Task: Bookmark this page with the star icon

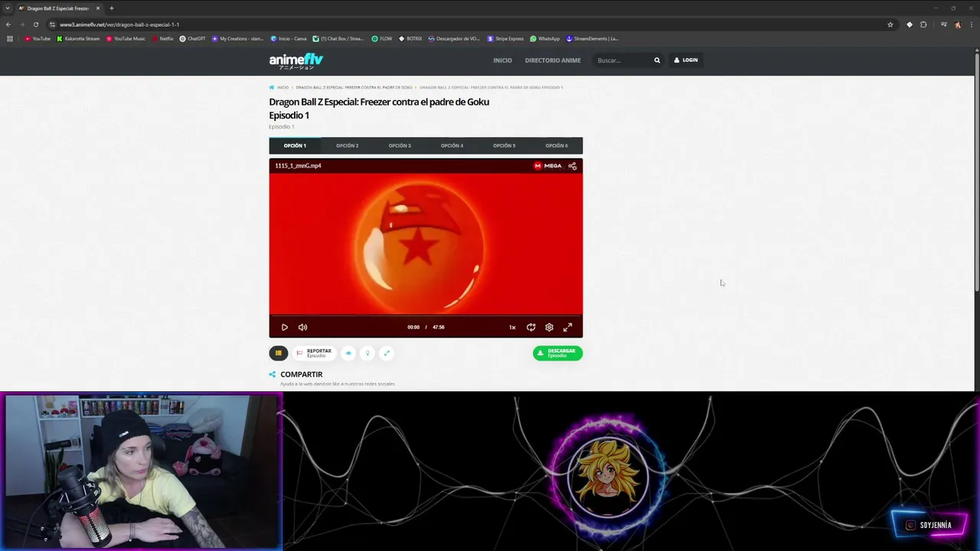Action: coord(890,24)
